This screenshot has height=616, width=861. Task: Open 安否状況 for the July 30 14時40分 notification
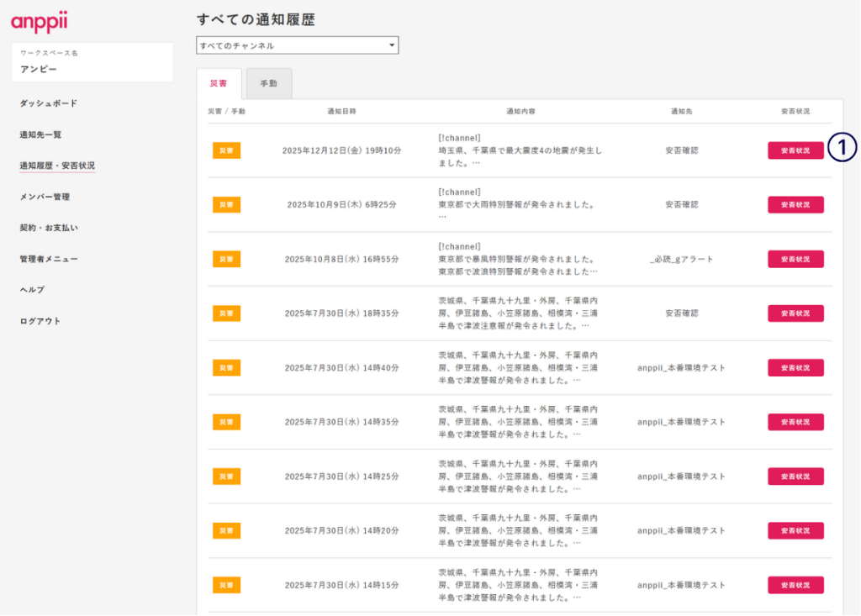[x=795, y=367]
